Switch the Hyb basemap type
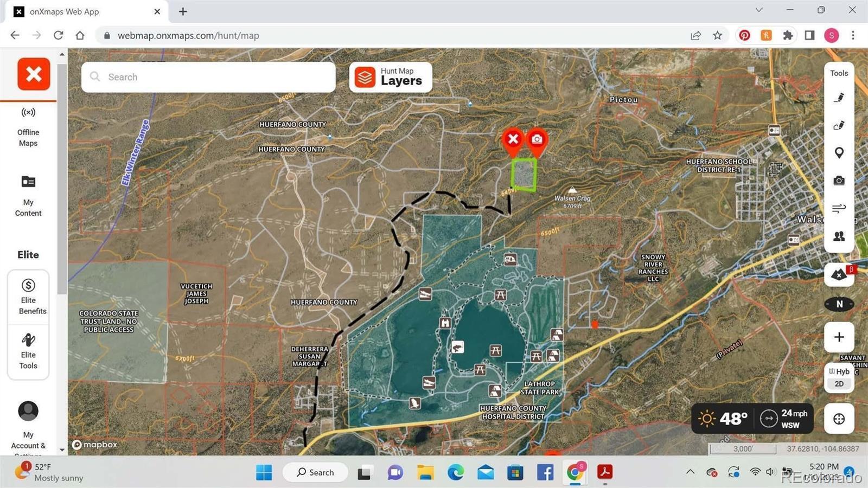This screenshot has height=488, width=868. tap(839, 371)
